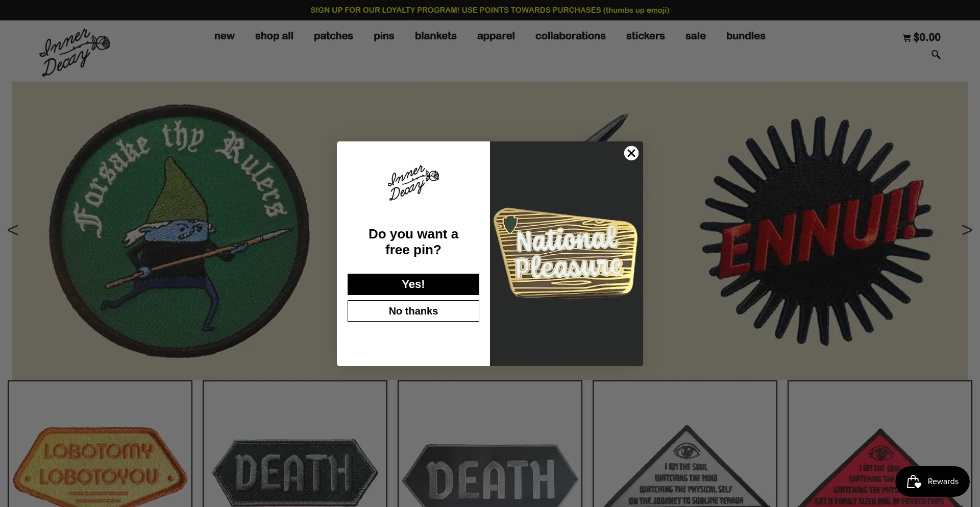Open the apparel category
The image size is (980, 507).
pos(496,36)
